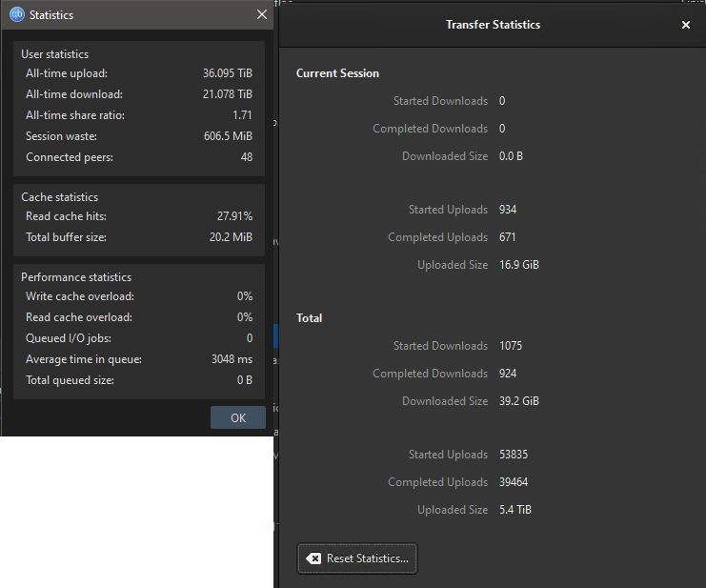Click the All-time upload label

point(67,73)
